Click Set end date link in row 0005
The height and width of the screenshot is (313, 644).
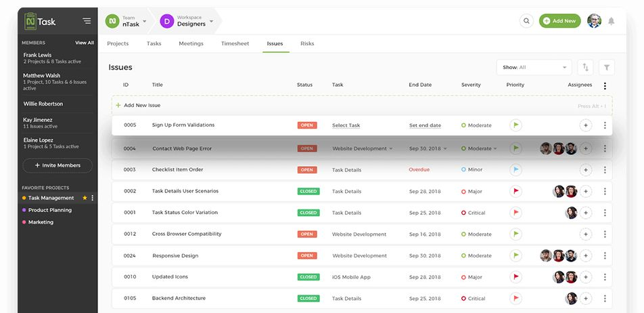425,125
